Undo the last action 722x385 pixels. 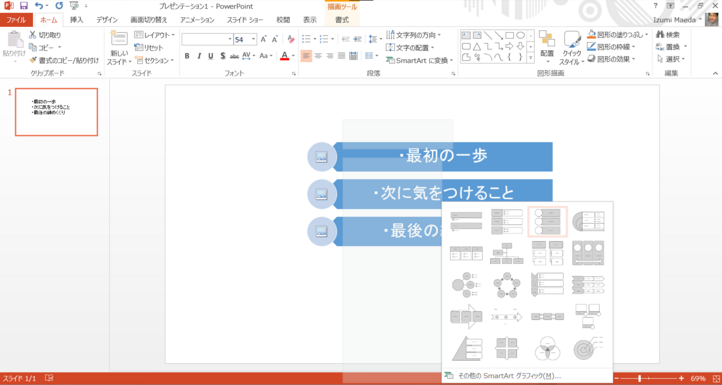(x=39, y=6)
